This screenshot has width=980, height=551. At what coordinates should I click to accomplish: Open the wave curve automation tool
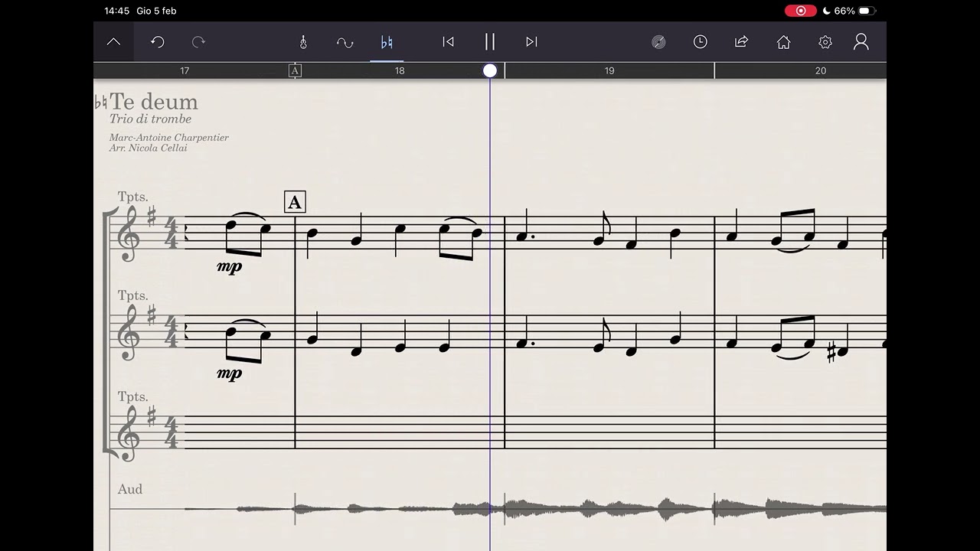(345, 42)
